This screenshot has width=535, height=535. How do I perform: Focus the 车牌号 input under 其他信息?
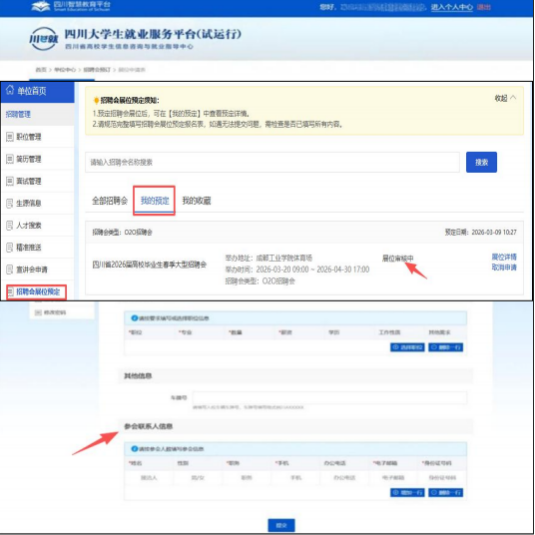click(330, 398)
